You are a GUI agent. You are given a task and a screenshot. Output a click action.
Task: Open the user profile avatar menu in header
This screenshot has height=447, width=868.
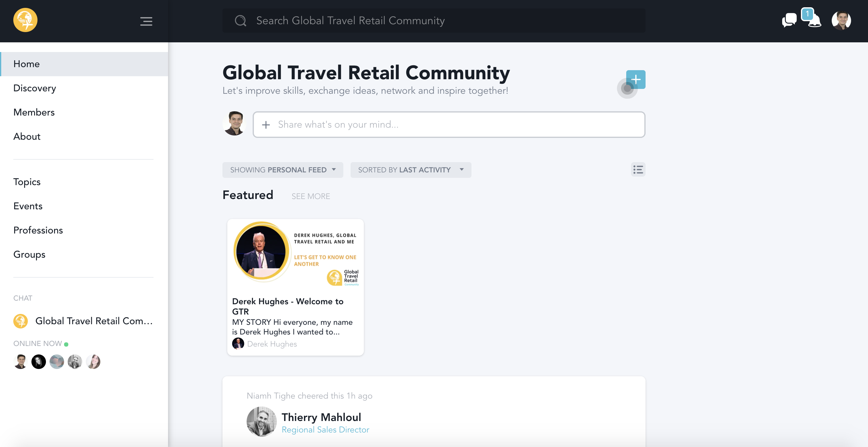[x=841, y=21]
